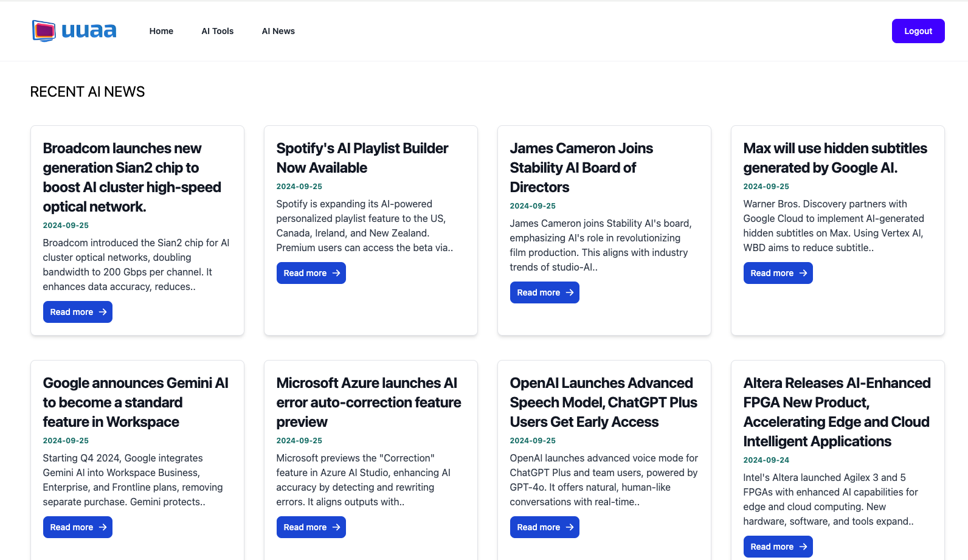Image resolution: width=968 pixels, height=560 pixels.
Task: Open the Home nav item
Action: pyautogui.click(x=161, y=31)
